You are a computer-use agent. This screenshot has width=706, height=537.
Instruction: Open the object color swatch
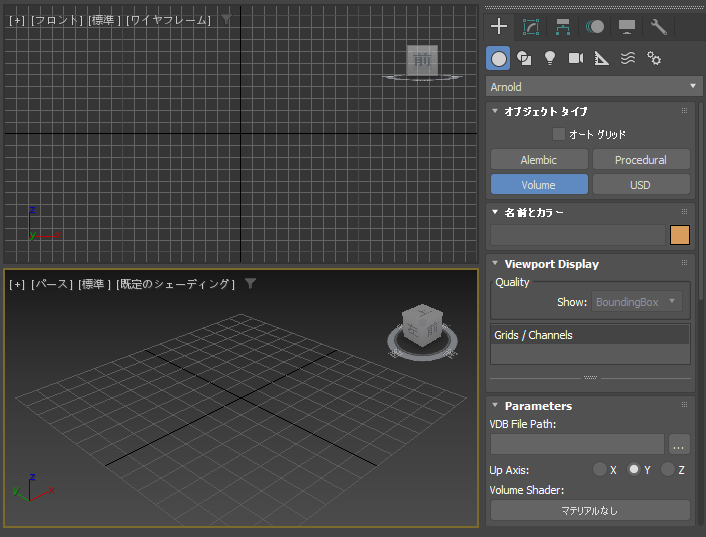click(680, 236)
